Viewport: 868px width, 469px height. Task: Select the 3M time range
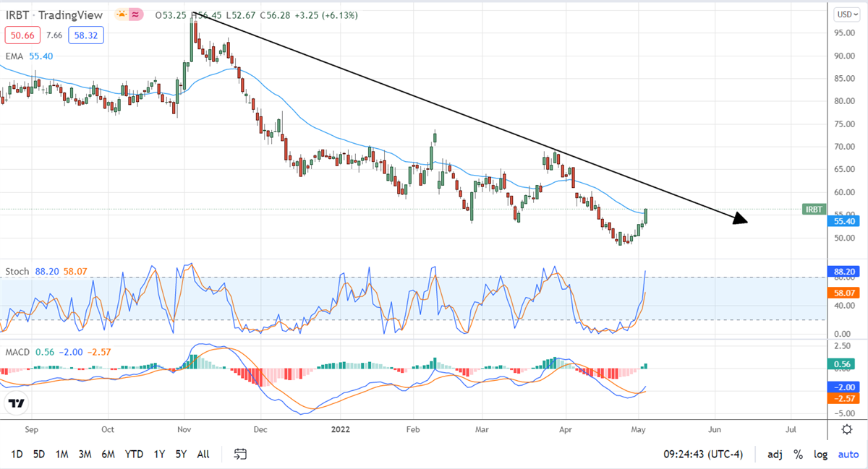(85, 455)
